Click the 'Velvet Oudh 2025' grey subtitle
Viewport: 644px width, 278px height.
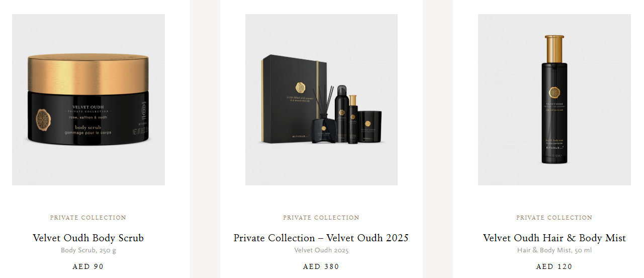321,250
